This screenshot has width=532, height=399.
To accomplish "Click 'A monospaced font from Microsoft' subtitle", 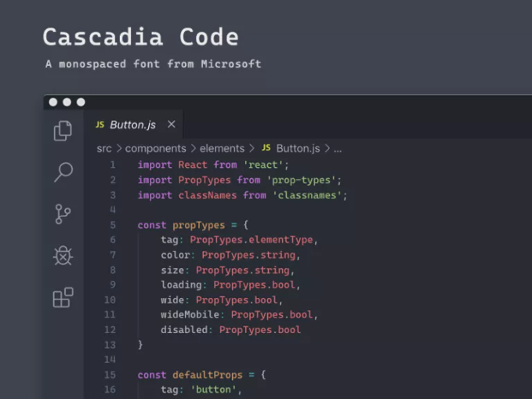I will coord(154,63).
